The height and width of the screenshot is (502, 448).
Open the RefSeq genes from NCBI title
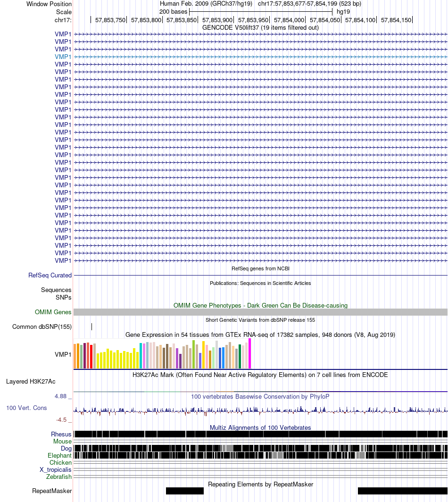pos(260,268)
